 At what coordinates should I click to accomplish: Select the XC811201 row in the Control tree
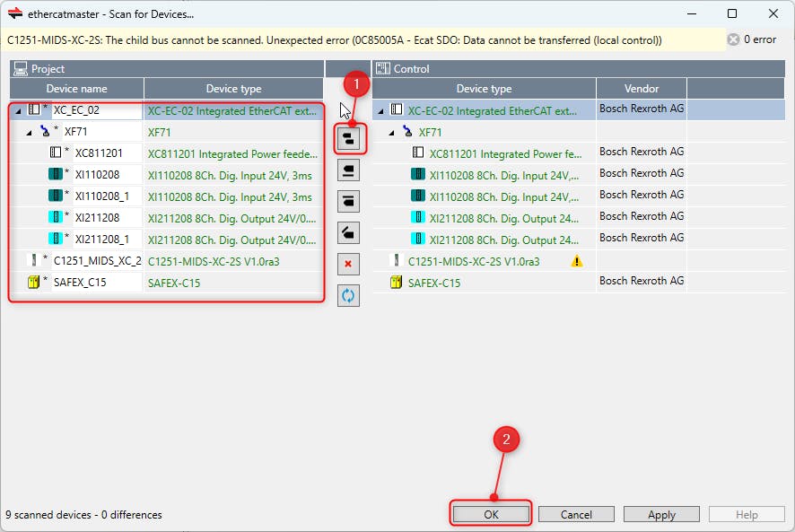[x=495, y=153]
